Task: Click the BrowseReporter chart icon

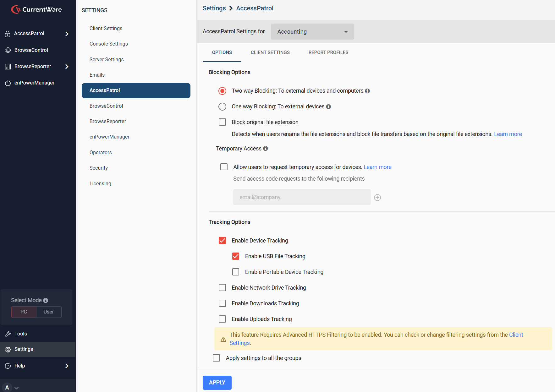Action: (x=8, y=67)
